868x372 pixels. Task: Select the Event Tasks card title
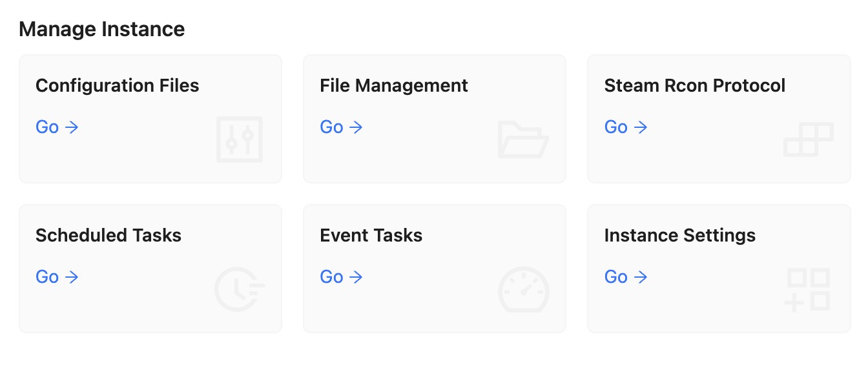point(371,236)
